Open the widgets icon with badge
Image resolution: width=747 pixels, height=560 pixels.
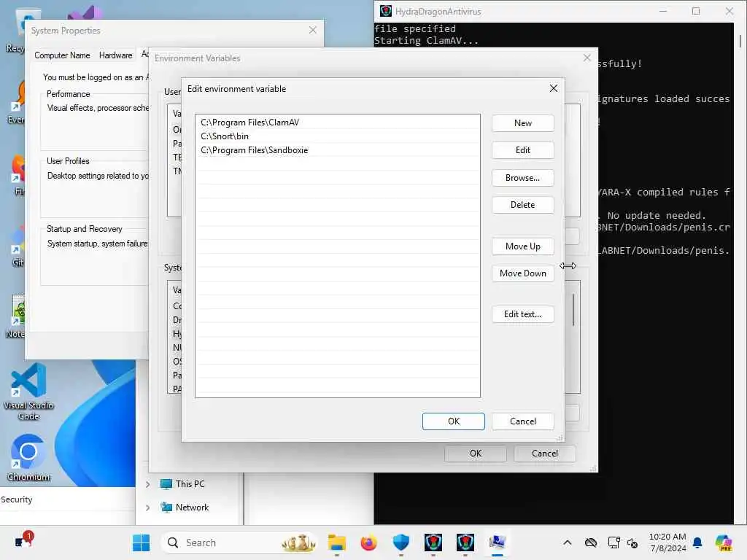coord(23,541)
